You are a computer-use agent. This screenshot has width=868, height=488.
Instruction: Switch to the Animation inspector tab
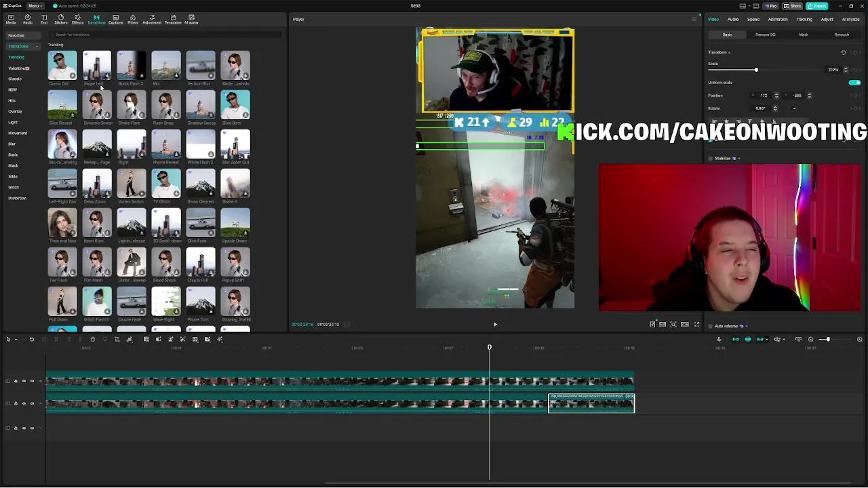tap(778, 19)
